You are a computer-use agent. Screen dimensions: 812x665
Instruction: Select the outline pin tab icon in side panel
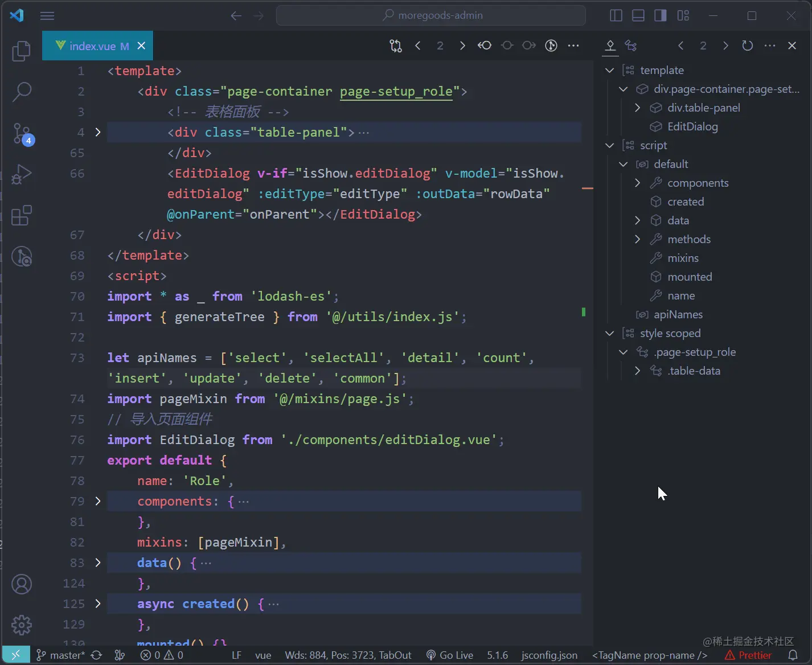pyautogui.click(x=610, y=46)
